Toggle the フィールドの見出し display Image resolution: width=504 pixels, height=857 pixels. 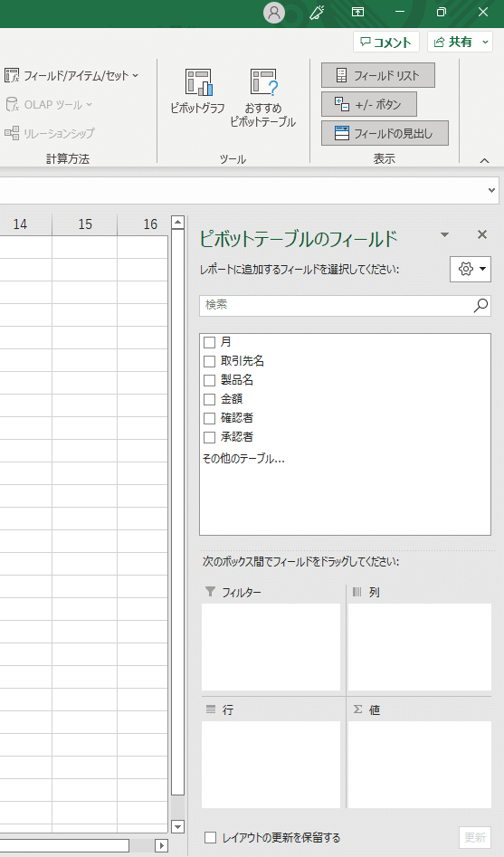(x=385, y=133)
